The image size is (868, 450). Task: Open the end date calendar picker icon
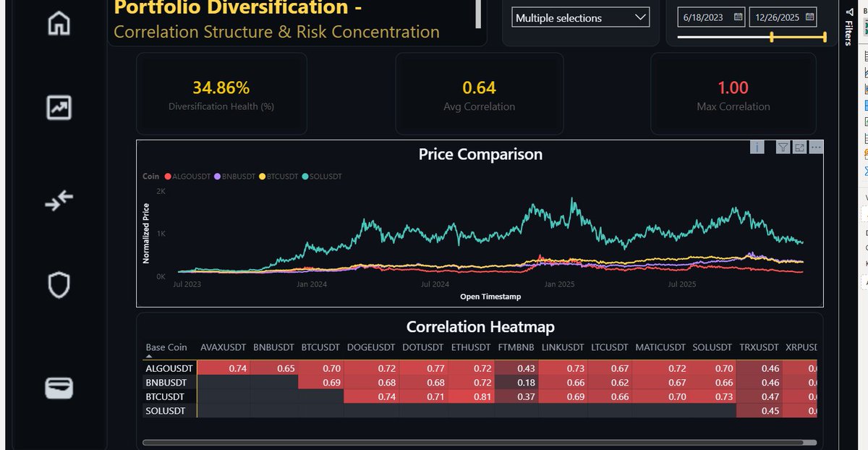[810, 17]
